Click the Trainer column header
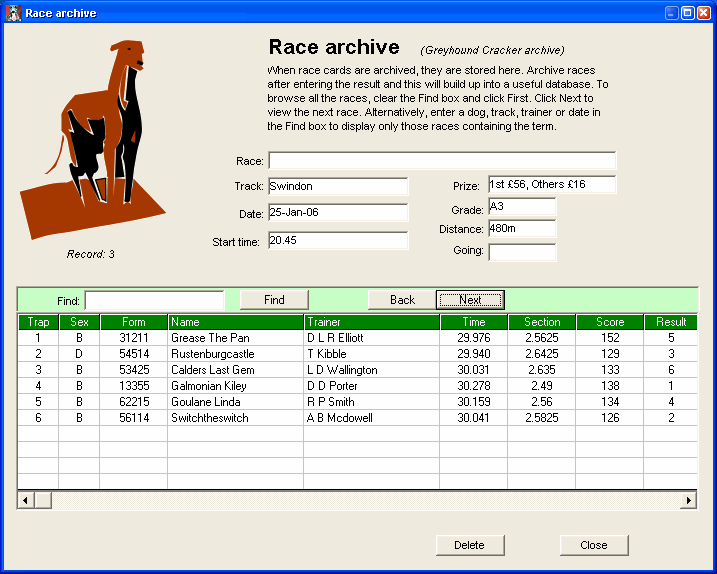 click(x=371, y=322)
